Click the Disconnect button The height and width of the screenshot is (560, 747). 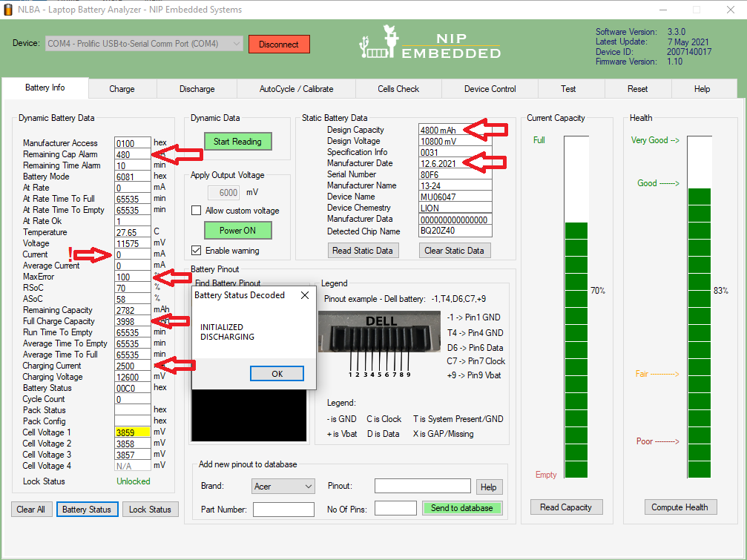tap(279, 45)
